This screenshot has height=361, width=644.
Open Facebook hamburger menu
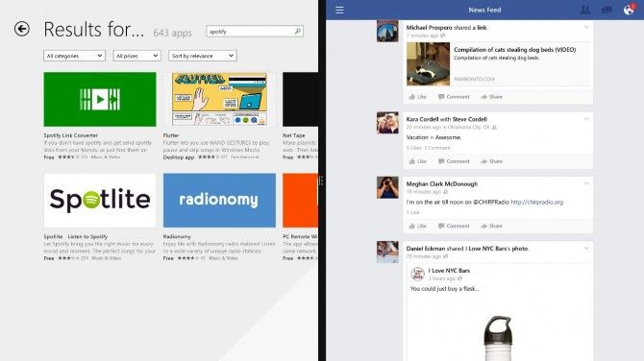point(339,10)
